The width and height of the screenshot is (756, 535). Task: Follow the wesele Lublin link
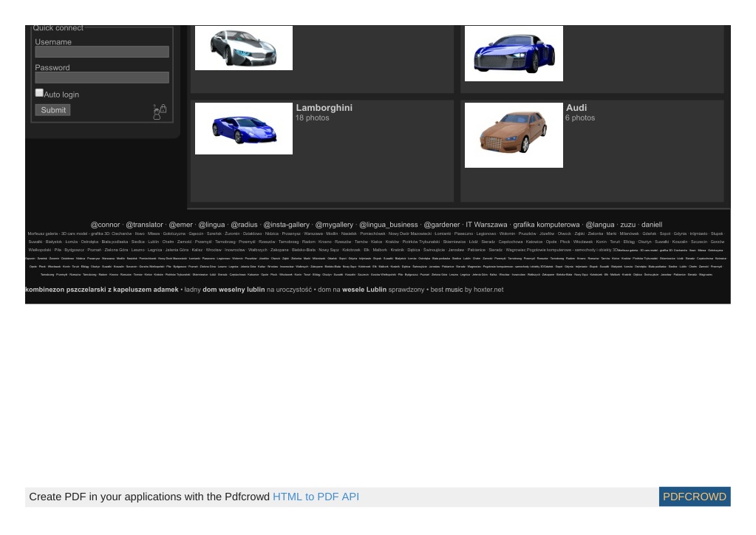364,290
